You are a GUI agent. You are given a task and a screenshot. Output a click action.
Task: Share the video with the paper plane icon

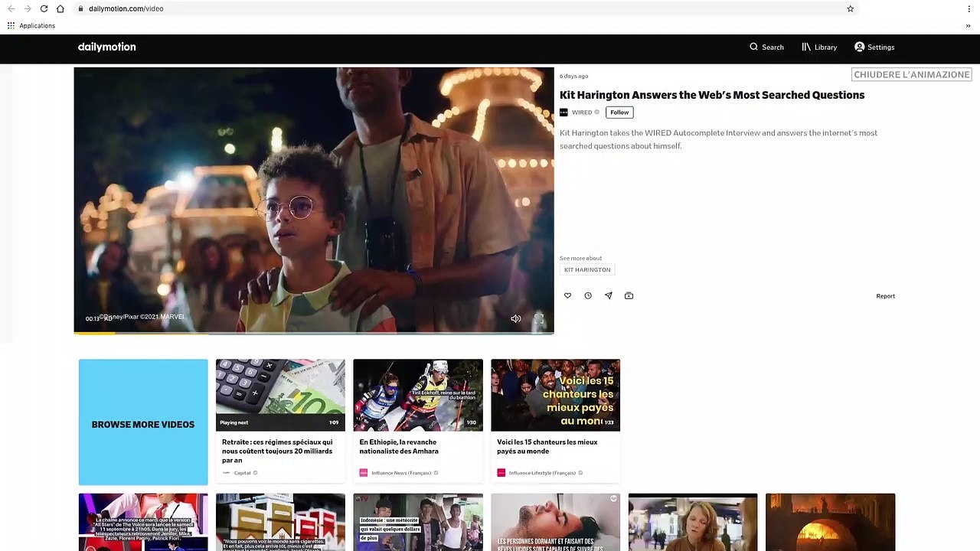pos(609,295)
